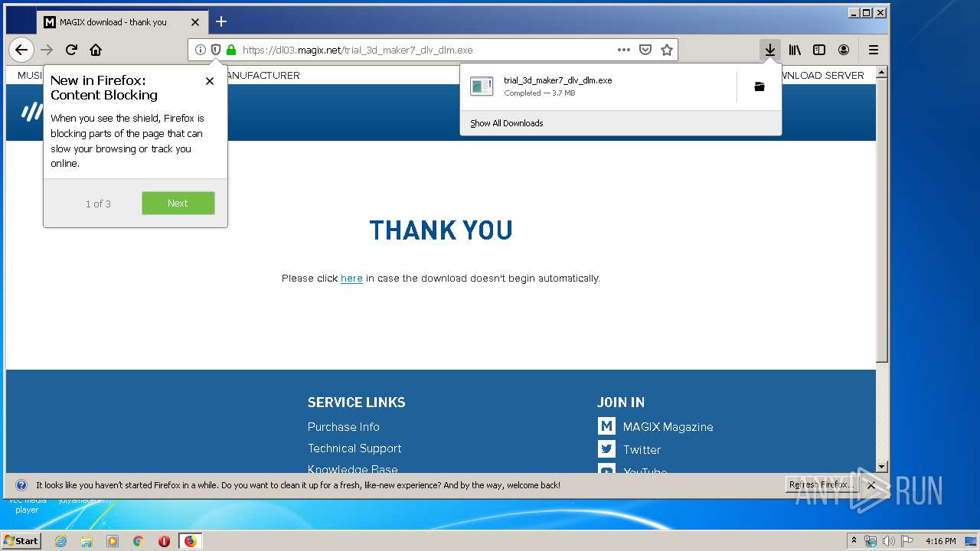Launch Internet Explorer from the taskbar

pos(60,541)
